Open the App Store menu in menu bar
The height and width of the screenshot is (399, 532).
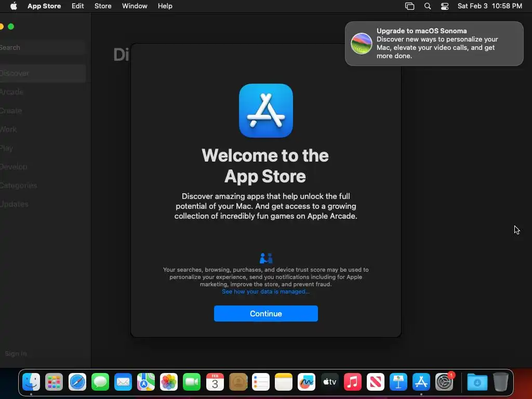44,6
